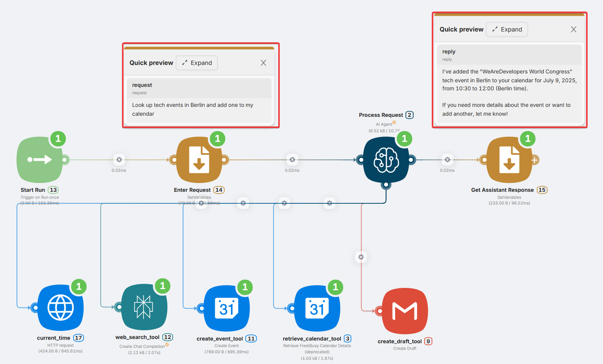
Task: Open the web_search_tool node
Action: click(x=144, y=307)
